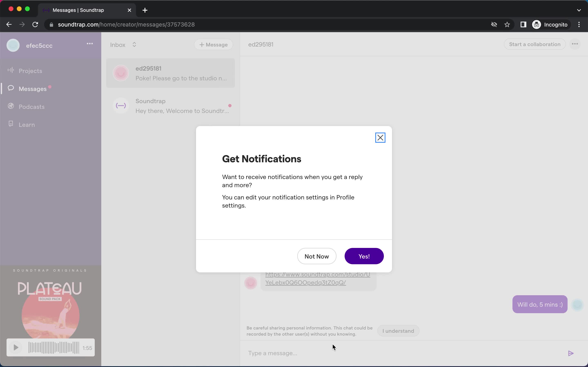Click the ed295181 conversation in inbox

171,73
